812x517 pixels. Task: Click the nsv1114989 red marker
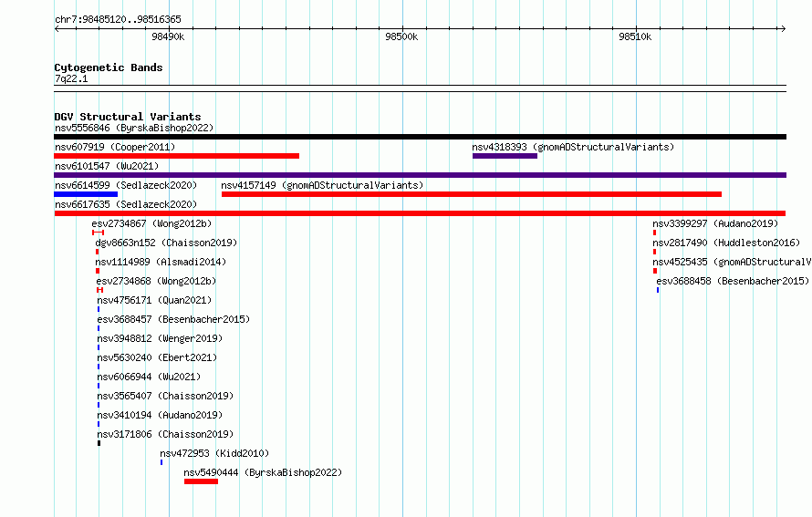[98, 271]
